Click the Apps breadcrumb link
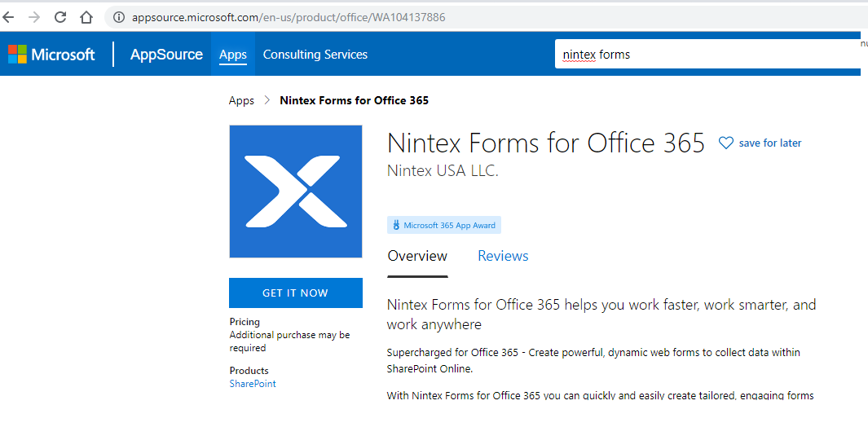Screen dimensions: 868x427 (241, 100)
